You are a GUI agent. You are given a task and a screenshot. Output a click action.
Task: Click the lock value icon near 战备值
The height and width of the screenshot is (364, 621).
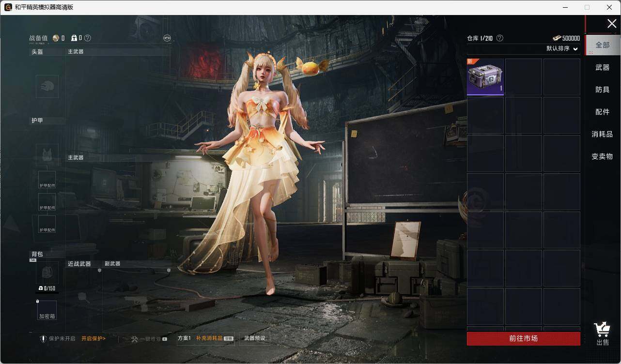point(74,38)
